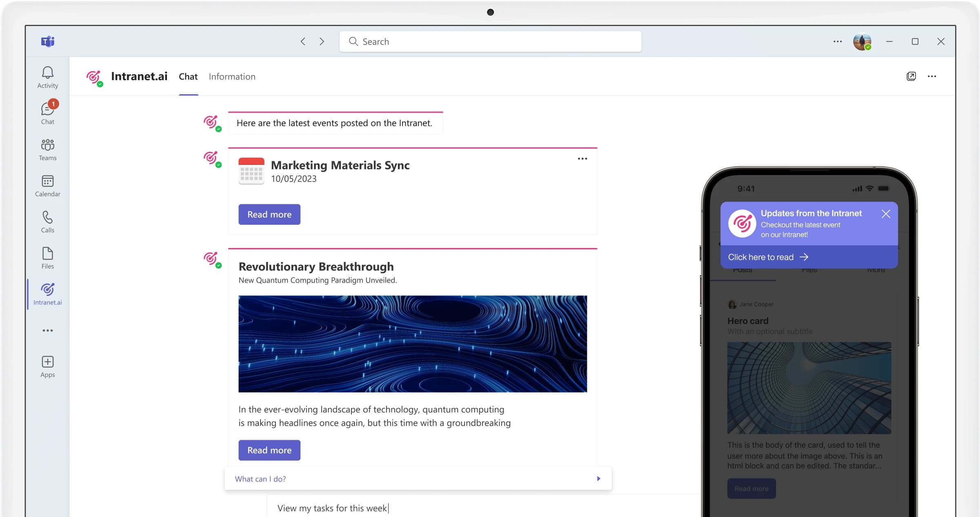Screen dimensions: 980x517
Task: Click the Search input field
Action: pyautogui.click(x=490, y=41)
